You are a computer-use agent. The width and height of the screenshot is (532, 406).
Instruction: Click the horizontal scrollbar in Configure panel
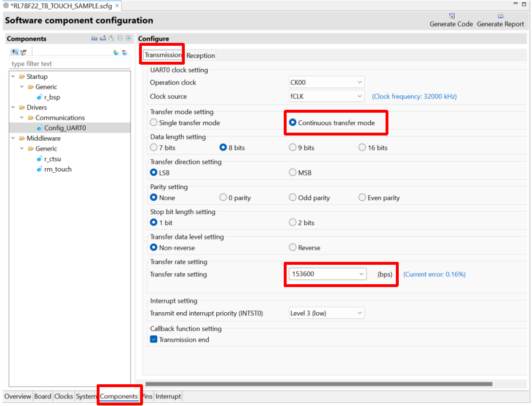pyautogui.click(x=318, y=384)
